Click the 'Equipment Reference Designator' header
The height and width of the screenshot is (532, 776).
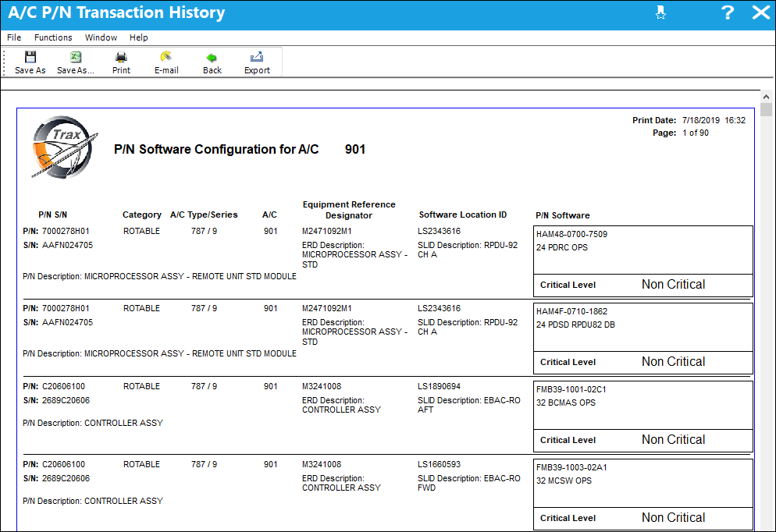[349, 210]
